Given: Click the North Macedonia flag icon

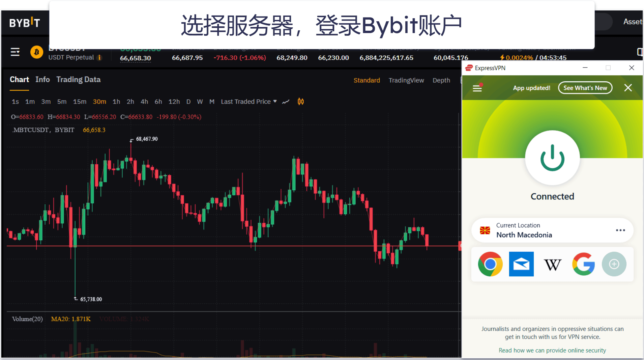Looking at the screenshot, I should point(485,230).
